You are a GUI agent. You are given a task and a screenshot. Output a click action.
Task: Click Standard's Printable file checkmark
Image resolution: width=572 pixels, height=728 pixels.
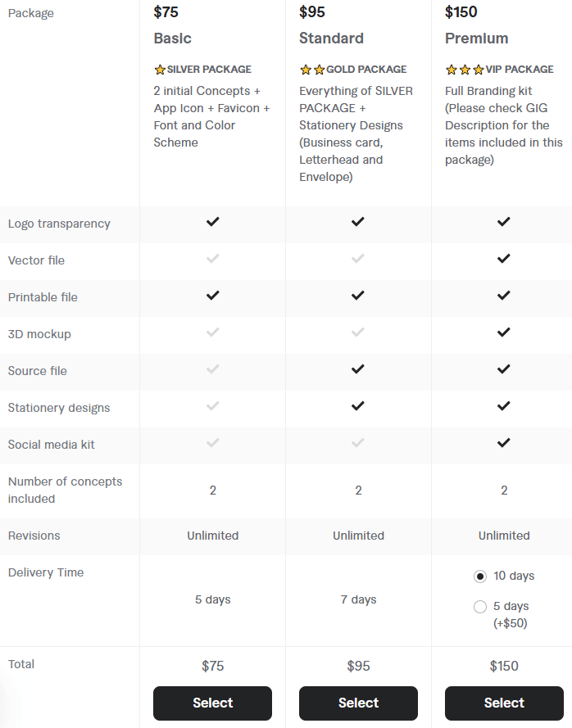coord(358,296)
